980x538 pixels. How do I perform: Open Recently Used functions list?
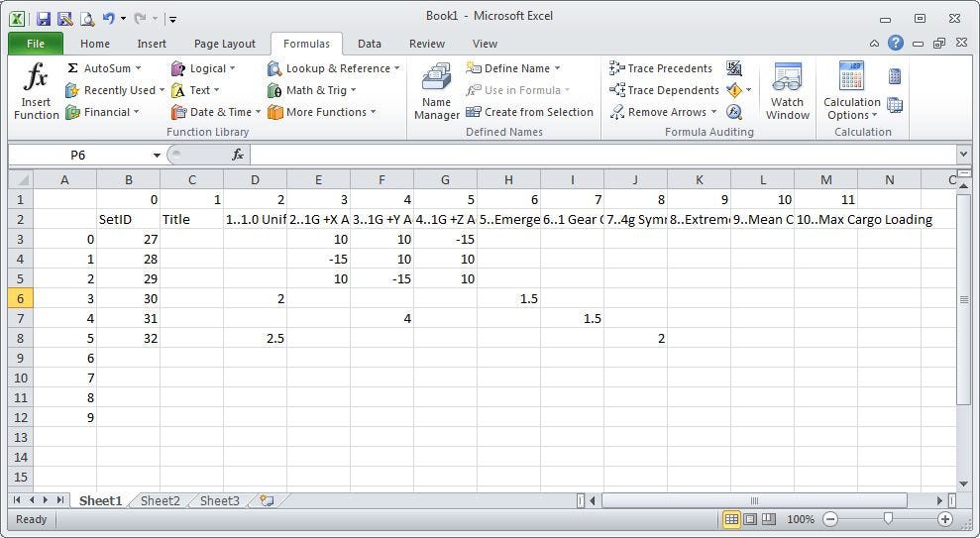(x=115, y=90)
